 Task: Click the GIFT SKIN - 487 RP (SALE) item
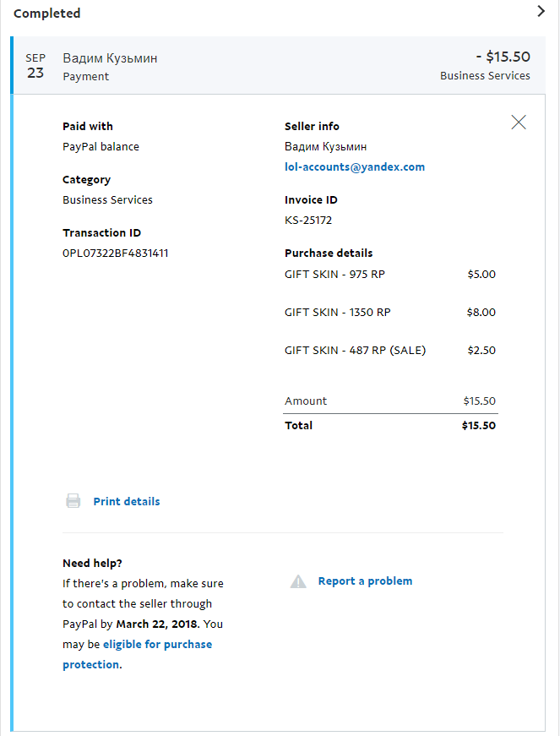(x=355, y=351)
